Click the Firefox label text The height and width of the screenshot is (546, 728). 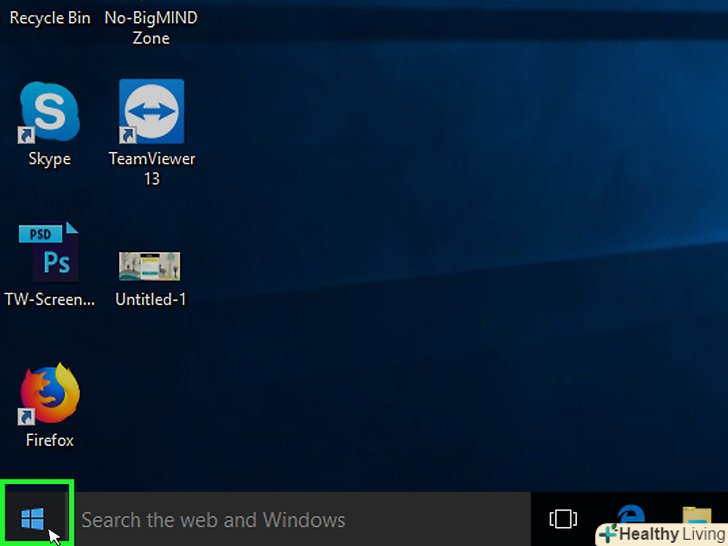[x=50, y=440]
